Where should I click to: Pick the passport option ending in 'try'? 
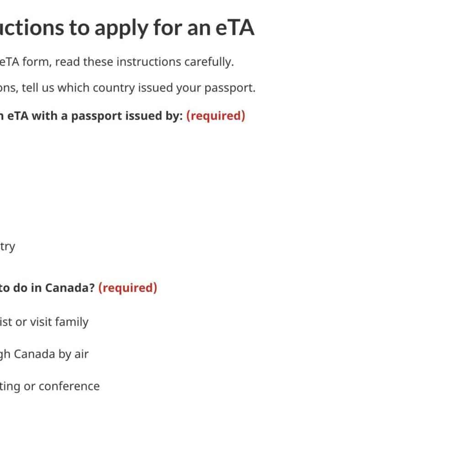(7, 247)
